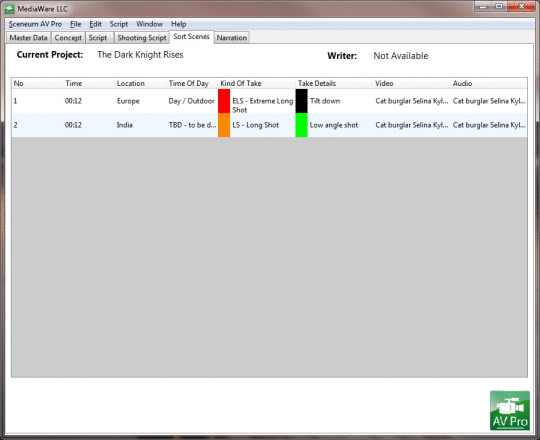
Task: Sort by the Audio column header
Action: [x=489, y=83]
